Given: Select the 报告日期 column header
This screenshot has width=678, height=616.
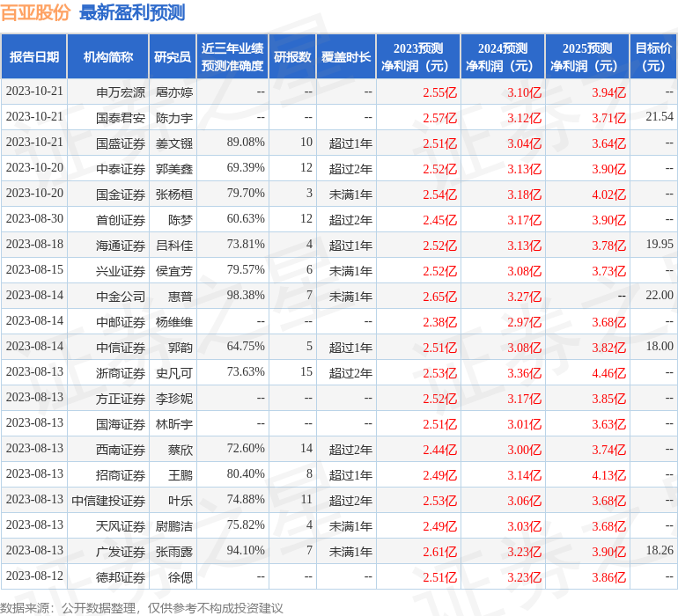Looking at the screenshot, I should click(x=34, y=56).
